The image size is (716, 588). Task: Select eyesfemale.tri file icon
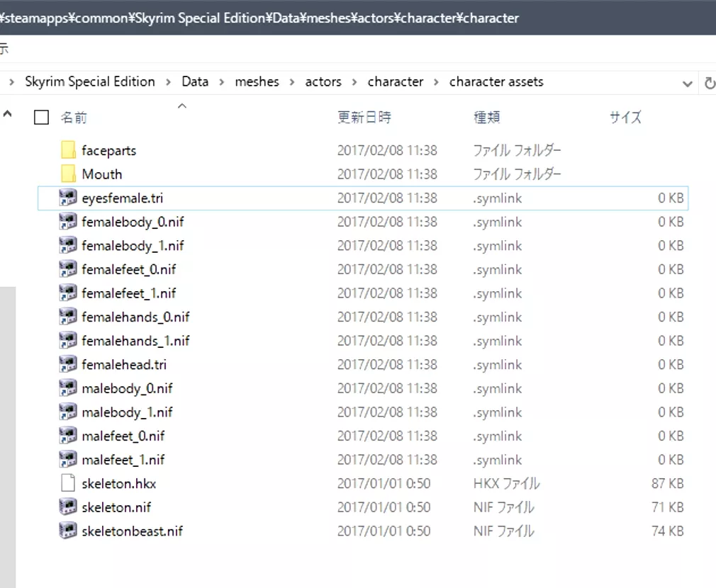[x=68, y=198]
